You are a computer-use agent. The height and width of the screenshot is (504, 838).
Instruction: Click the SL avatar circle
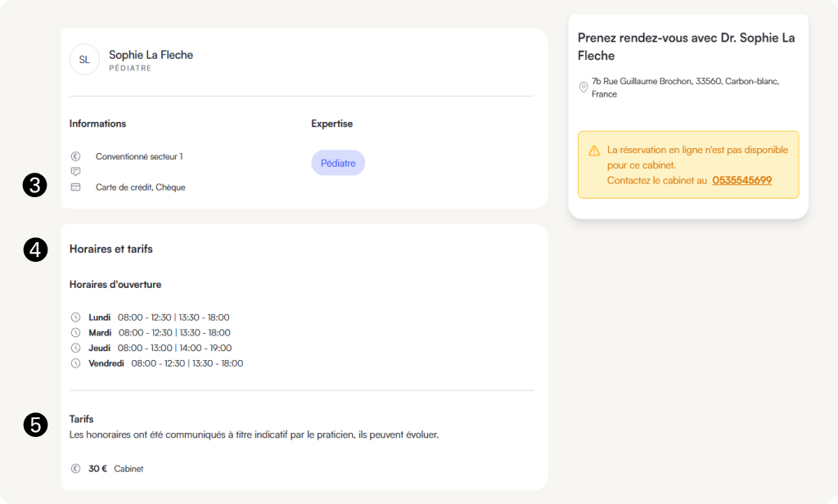[84, 60]
